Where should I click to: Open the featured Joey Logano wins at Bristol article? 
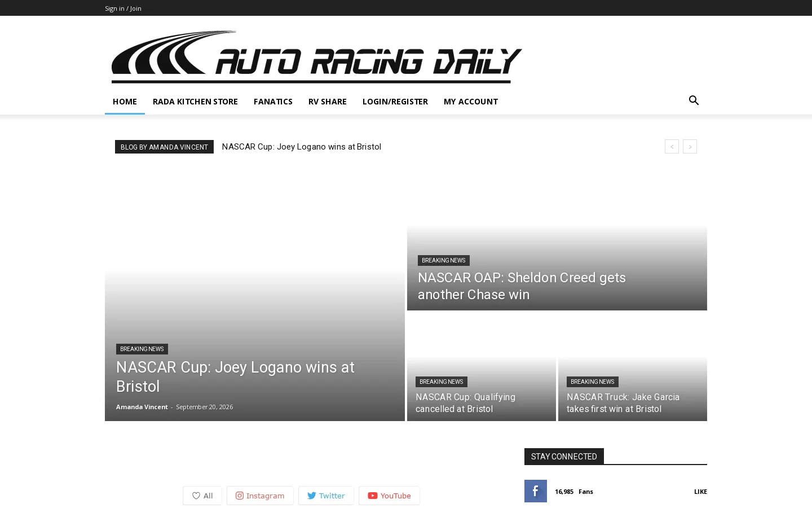[235, 376]
